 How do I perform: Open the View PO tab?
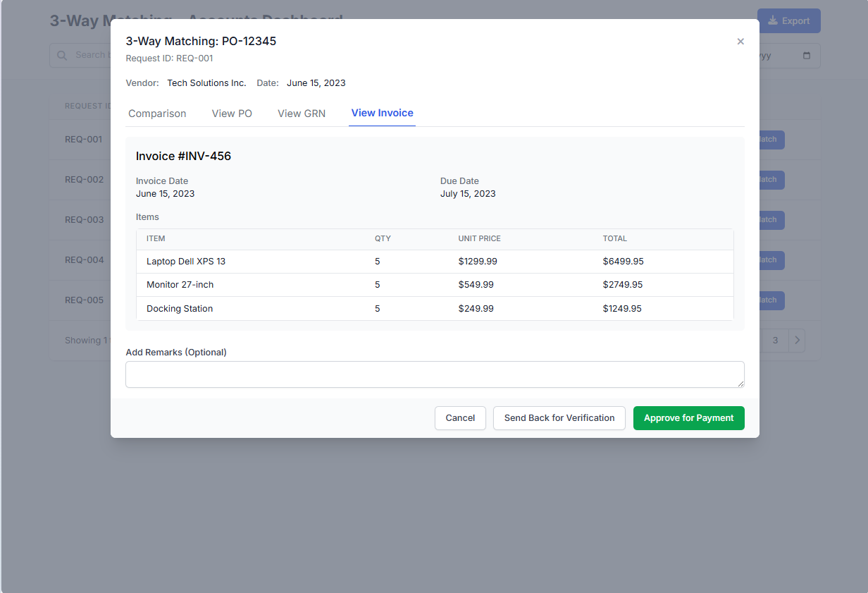(232, 114)
